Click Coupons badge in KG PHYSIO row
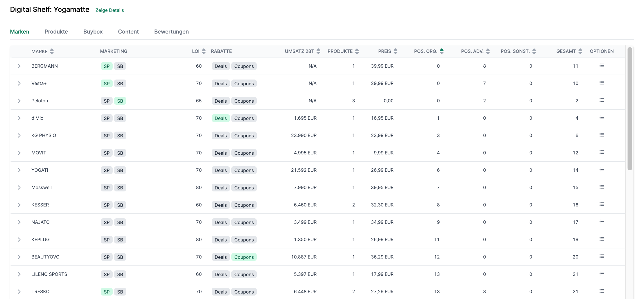 click(x=244, y=136)
